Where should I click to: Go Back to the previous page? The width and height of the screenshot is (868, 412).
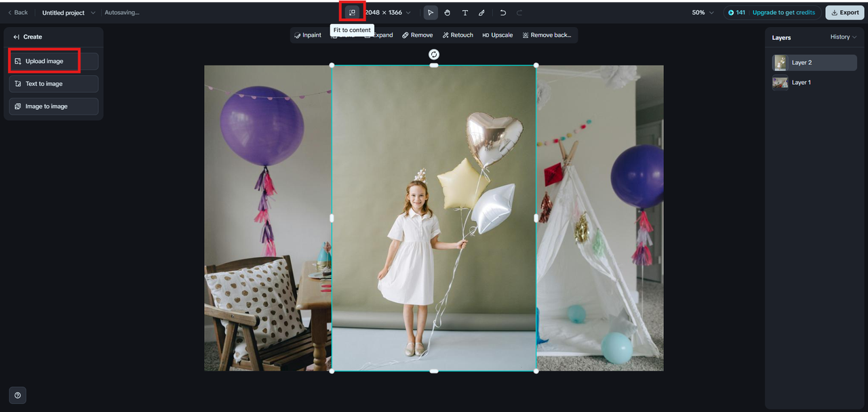point(18,12)
